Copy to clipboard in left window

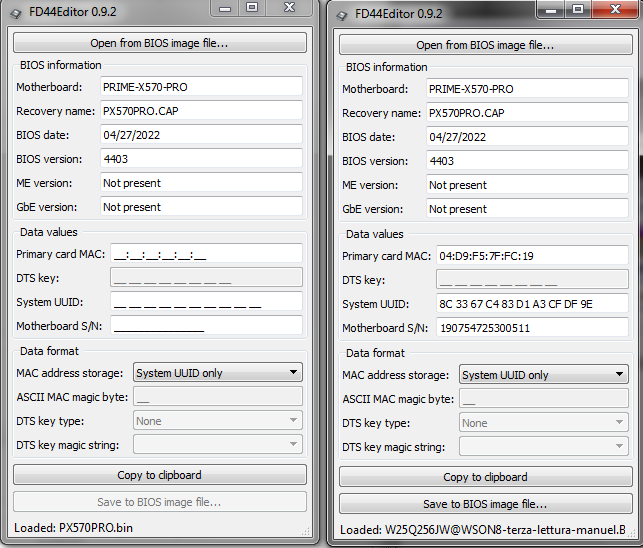[160, 475]
